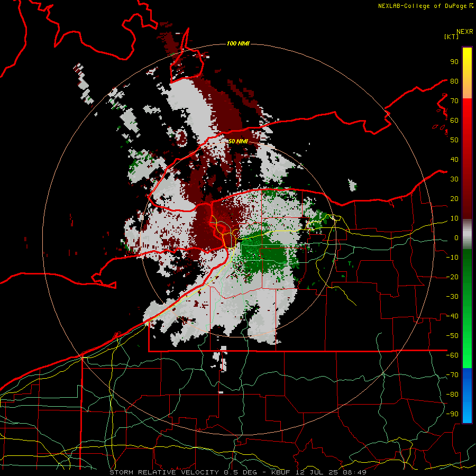Click the 60 value on velocity scale
The image size is (476, 476).
[x=454, y=120]
